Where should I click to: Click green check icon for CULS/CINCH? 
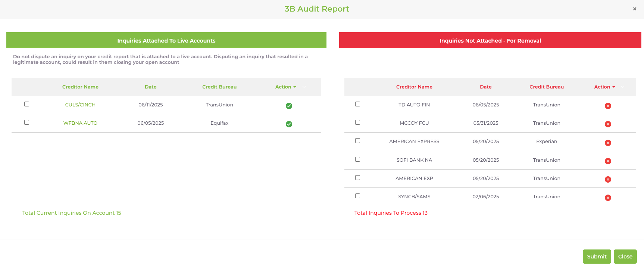pos(289,106)
